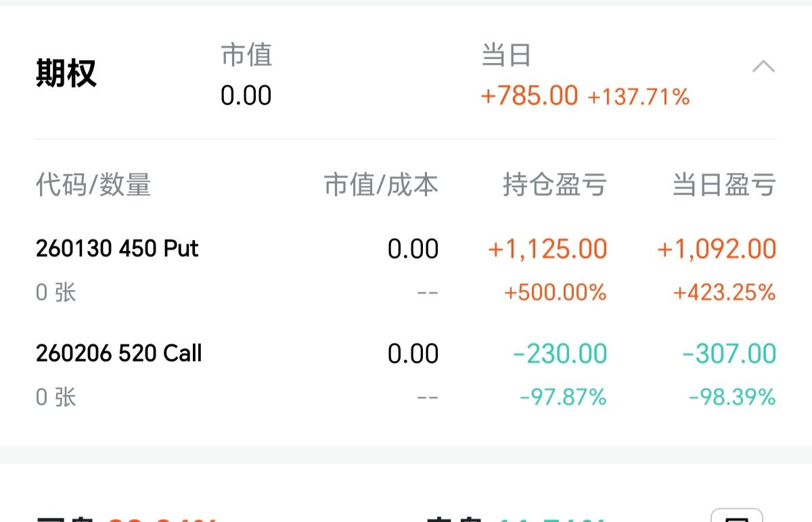Viewport: 812px width, 522px height.
Task: Tap the 期权 section title
Action: 66,73
